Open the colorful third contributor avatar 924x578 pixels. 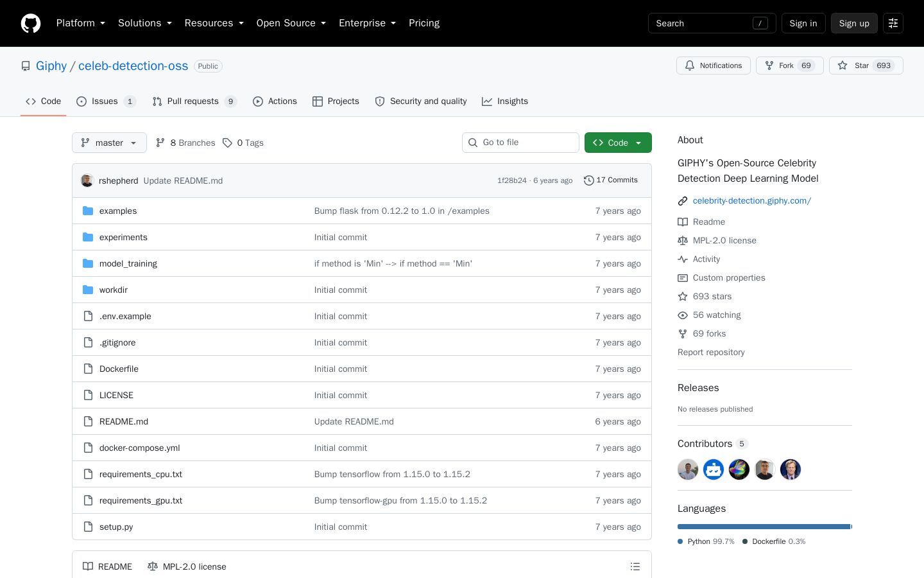coord(739,469)
